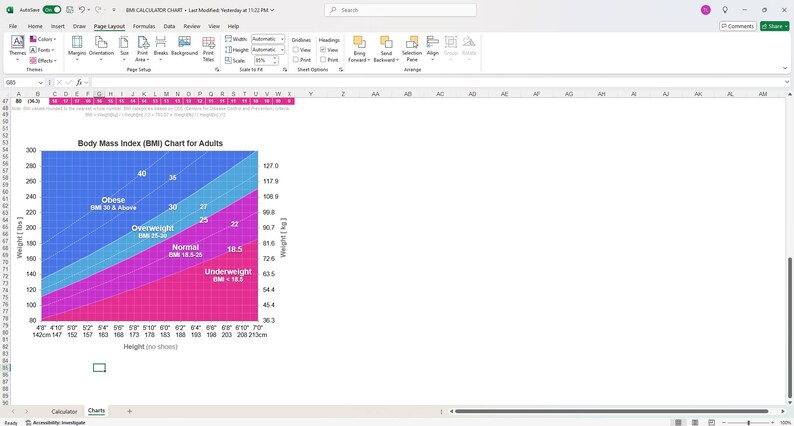The image size is (794, 426).
Task: Click the formula bar input
Action: click(435, 82)
